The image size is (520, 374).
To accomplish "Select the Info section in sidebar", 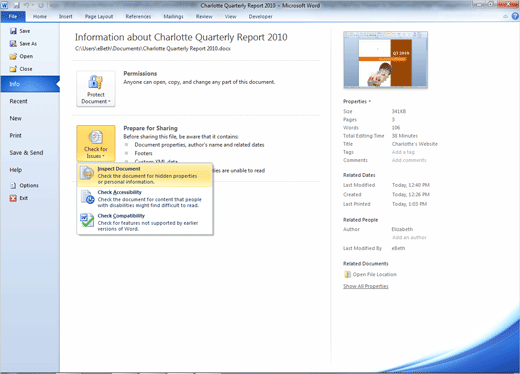I will pos(30,84).
